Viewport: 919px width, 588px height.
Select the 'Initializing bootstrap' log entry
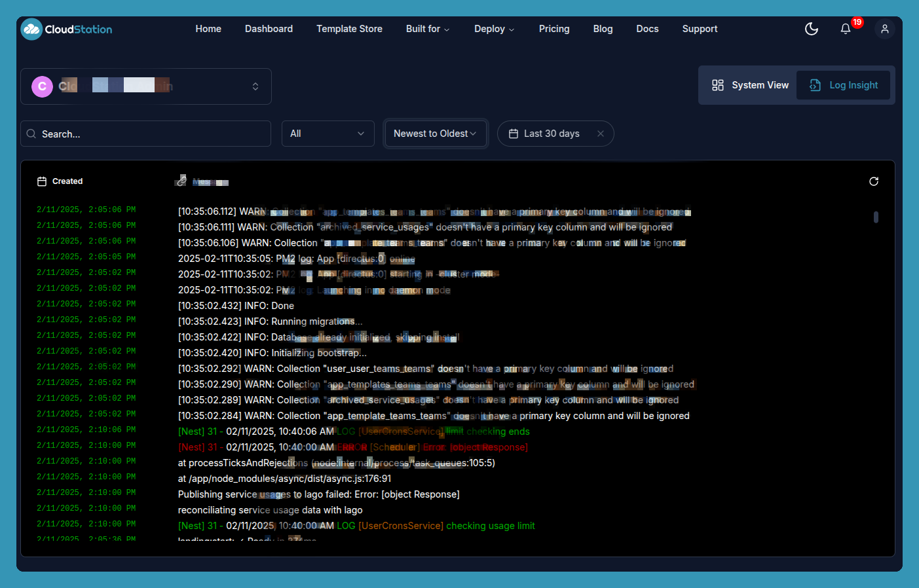pos(272,353)
